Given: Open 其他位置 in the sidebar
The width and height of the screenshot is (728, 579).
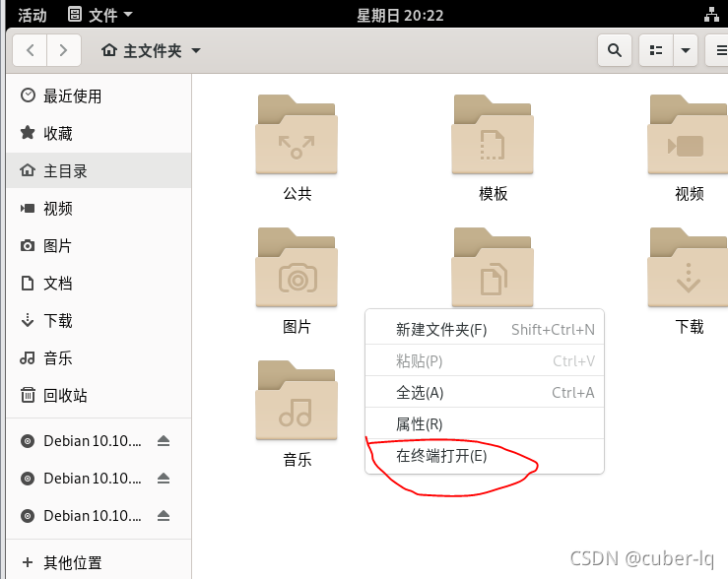Looking at the screenshot, I should (x=99, y=562).
